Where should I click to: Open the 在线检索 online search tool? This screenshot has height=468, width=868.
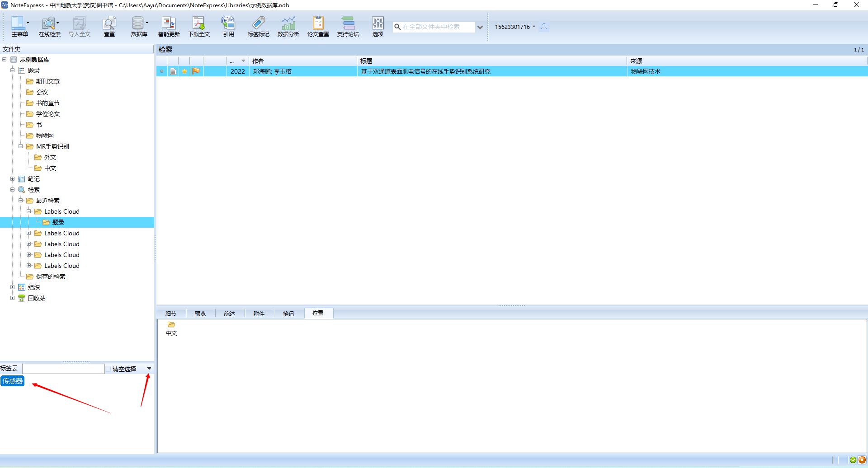click(48, 27)
